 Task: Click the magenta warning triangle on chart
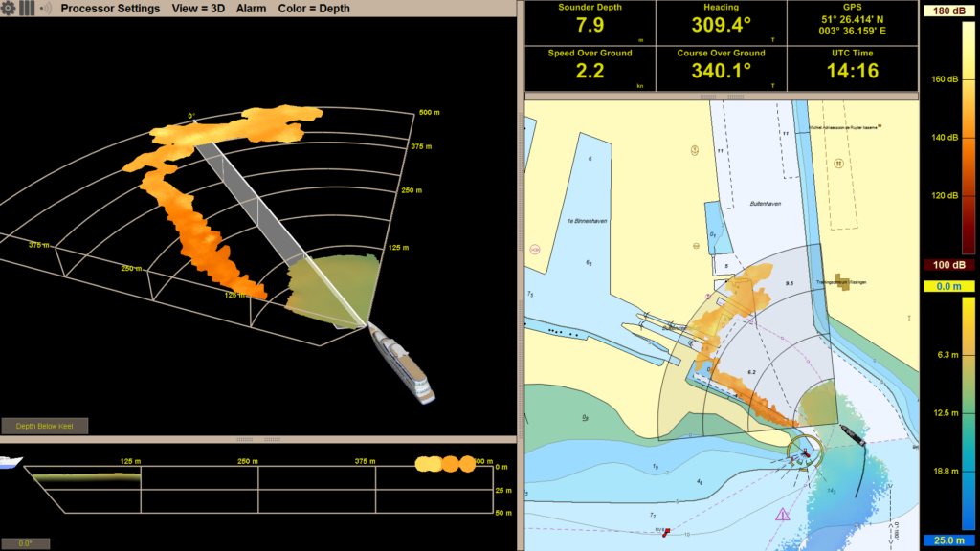click(x=783, y=514)
